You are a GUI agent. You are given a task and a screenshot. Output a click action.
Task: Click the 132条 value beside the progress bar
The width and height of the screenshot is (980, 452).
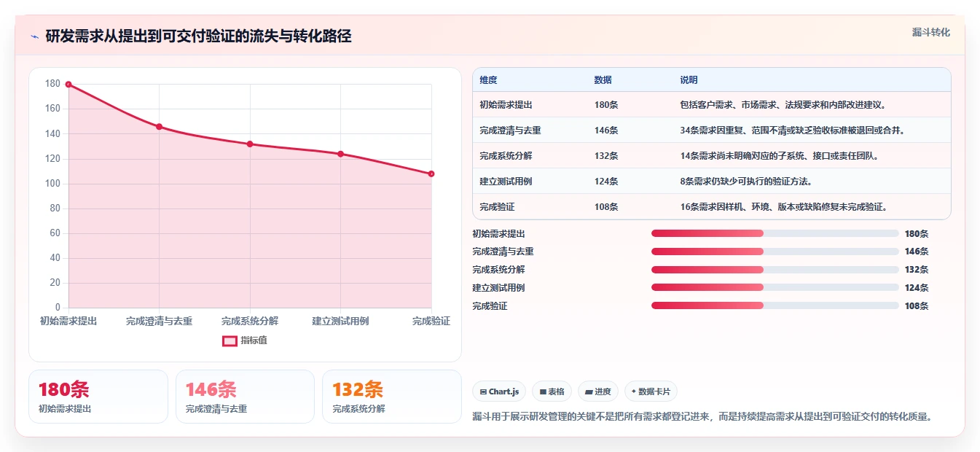coord(917,270)
